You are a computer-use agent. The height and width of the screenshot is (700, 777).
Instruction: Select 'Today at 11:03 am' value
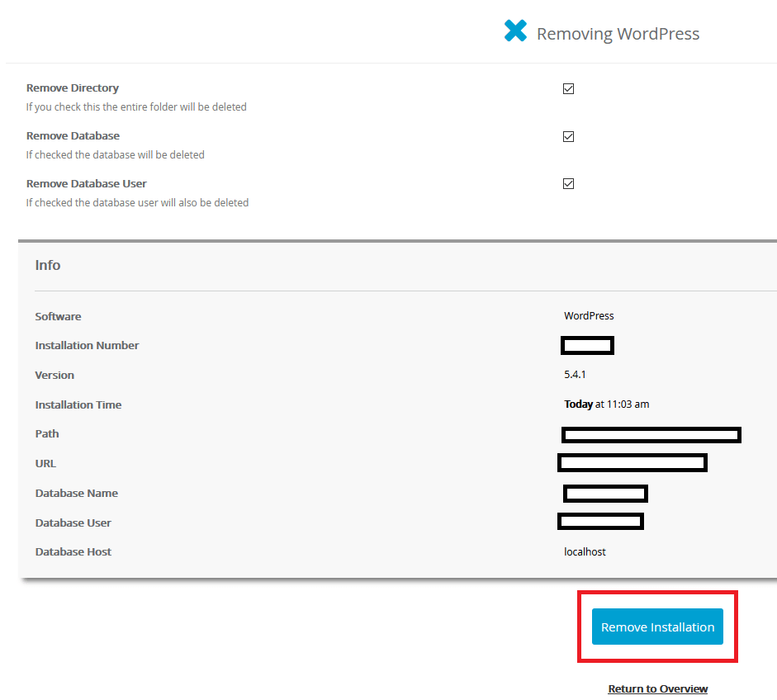point(607,404)
